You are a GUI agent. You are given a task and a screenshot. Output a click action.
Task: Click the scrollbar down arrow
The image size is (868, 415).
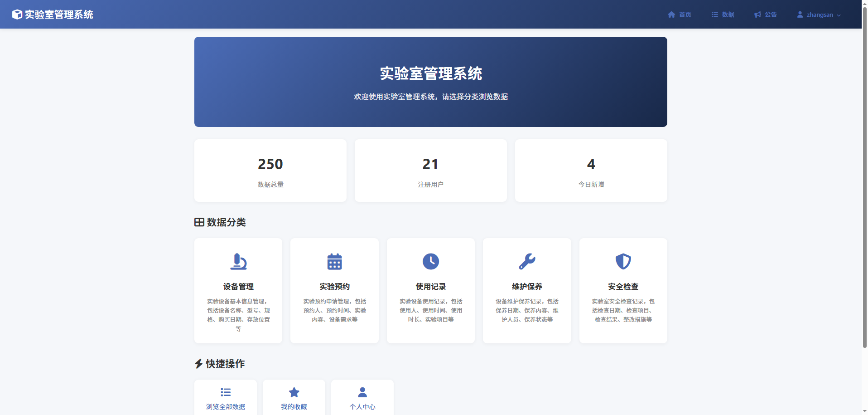(x=864, y=411)
